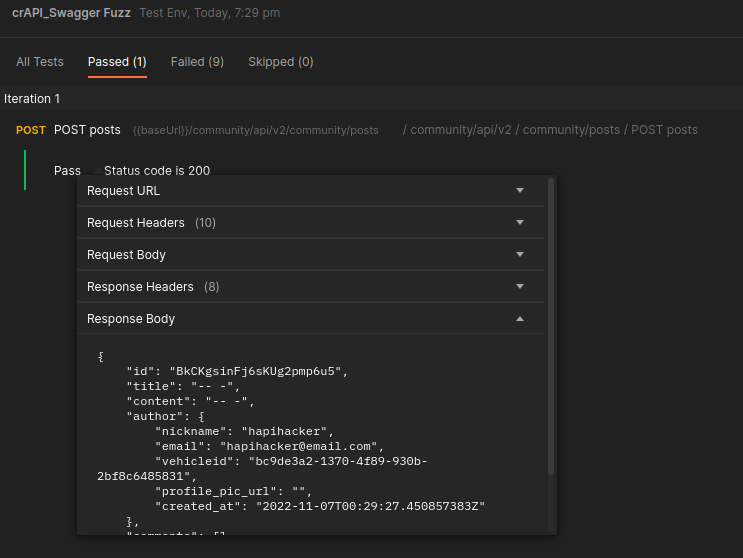Expand the Request URL chevron arrow
The image size is (743, 558).
(519, 191)
